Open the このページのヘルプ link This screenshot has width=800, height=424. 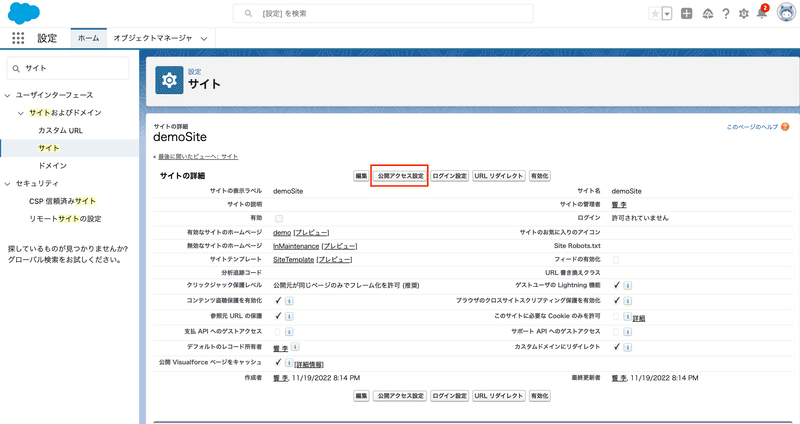[x=753, y=127]
